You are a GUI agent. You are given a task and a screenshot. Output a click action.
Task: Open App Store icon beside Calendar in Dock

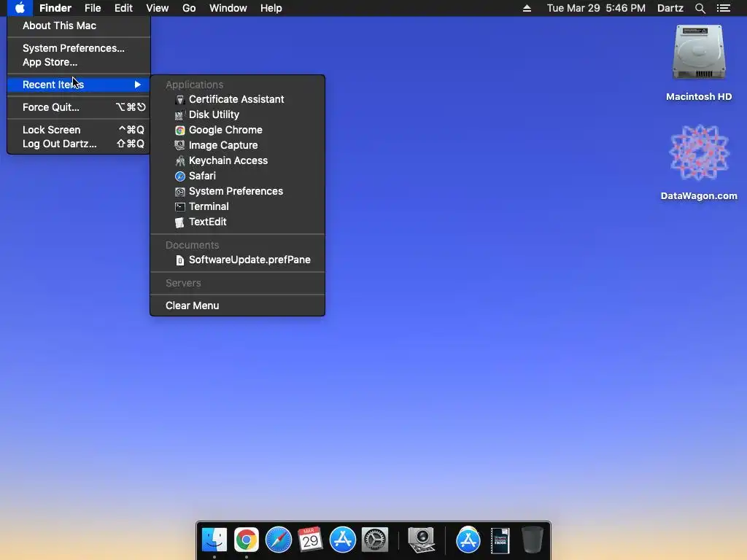point(343,540)
